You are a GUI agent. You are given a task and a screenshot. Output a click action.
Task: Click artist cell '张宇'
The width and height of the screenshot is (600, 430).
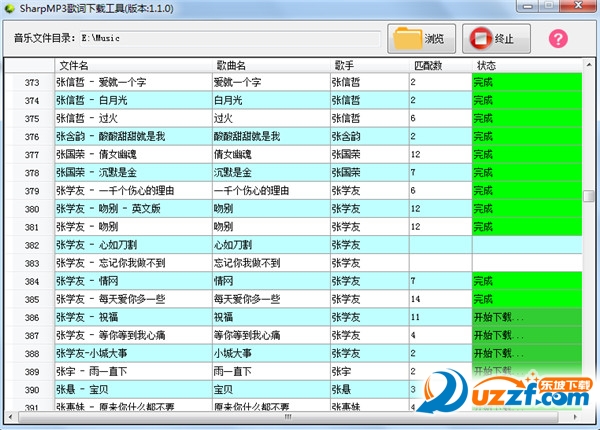(x=370, y=371)
